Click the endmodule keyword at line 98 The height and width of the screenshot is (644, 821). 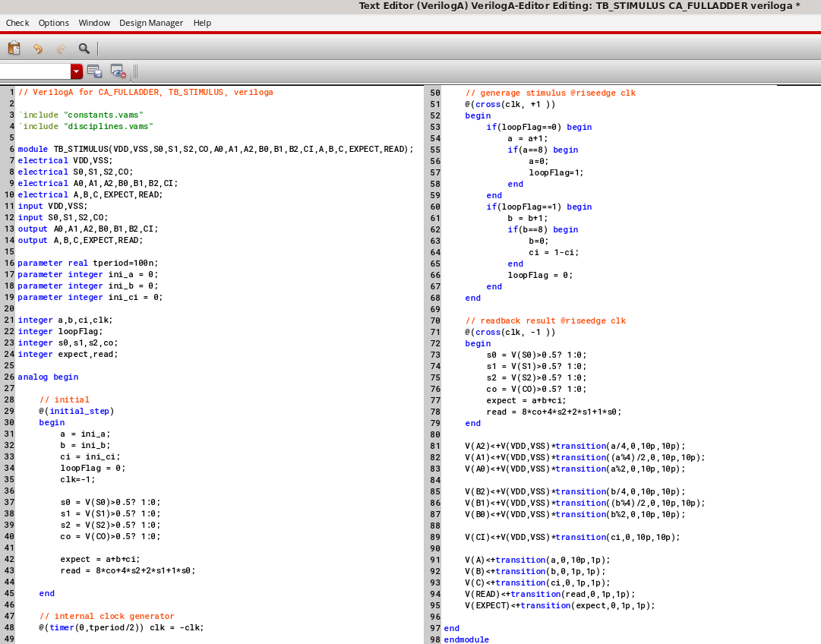point(466,639)
